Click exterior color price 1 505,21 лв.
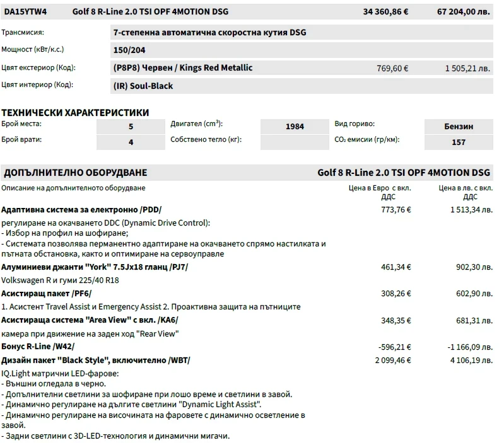The width and height of the screenshot is (504, 443). coord(467,69)
